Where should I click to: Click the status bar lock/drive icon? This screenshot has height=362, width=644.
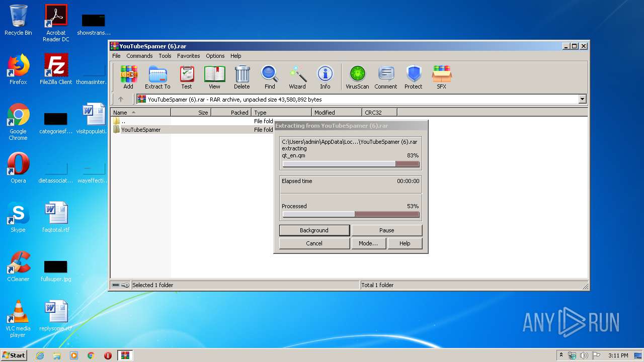coord(120,285)
